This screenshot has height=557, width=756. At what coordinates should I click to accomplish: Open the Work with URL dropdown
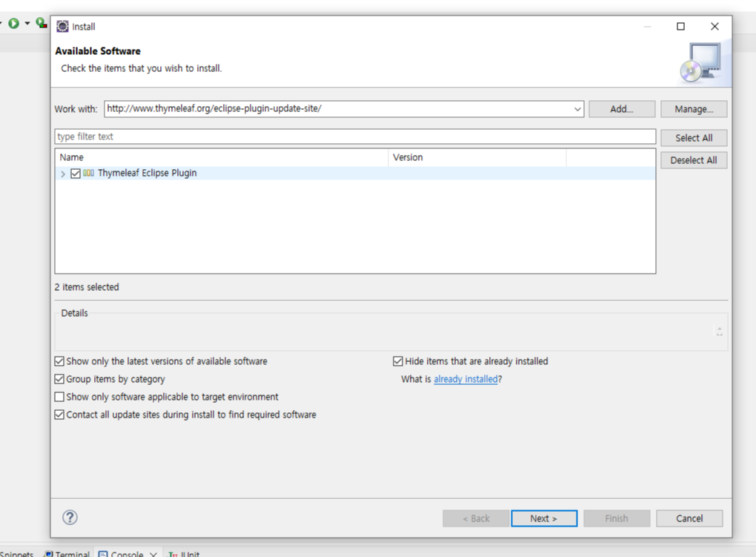pos(577,109)
